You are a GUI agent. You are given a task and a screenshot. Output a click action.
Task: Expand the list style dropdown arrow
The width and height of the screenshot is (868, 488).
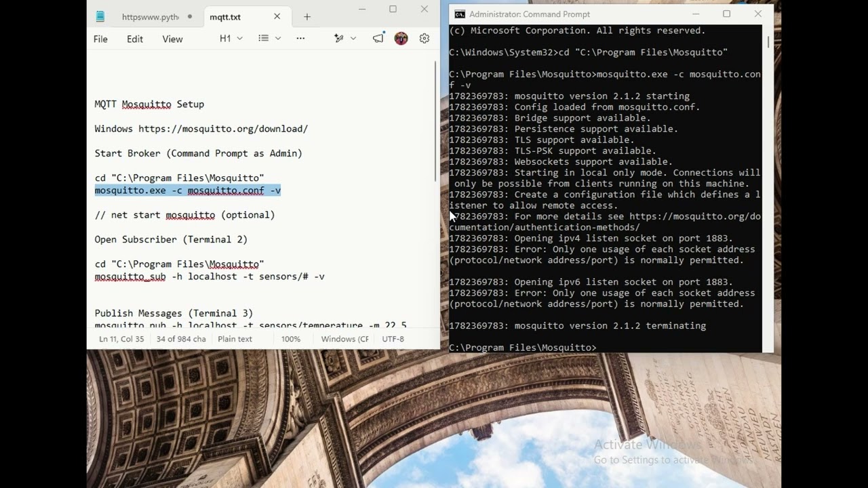click(x=278, y=39)
